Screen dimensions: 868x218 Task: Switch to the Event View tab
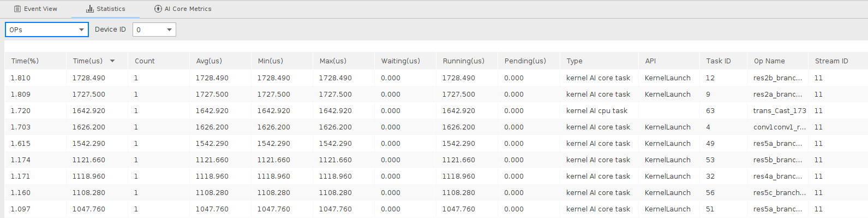36,9
